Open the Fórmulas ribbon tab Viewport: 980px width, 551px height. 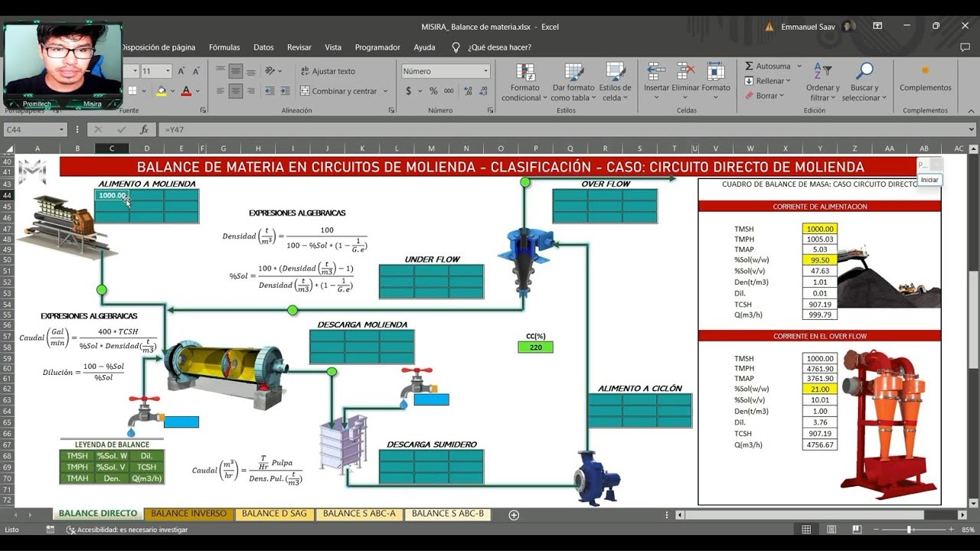224,47
